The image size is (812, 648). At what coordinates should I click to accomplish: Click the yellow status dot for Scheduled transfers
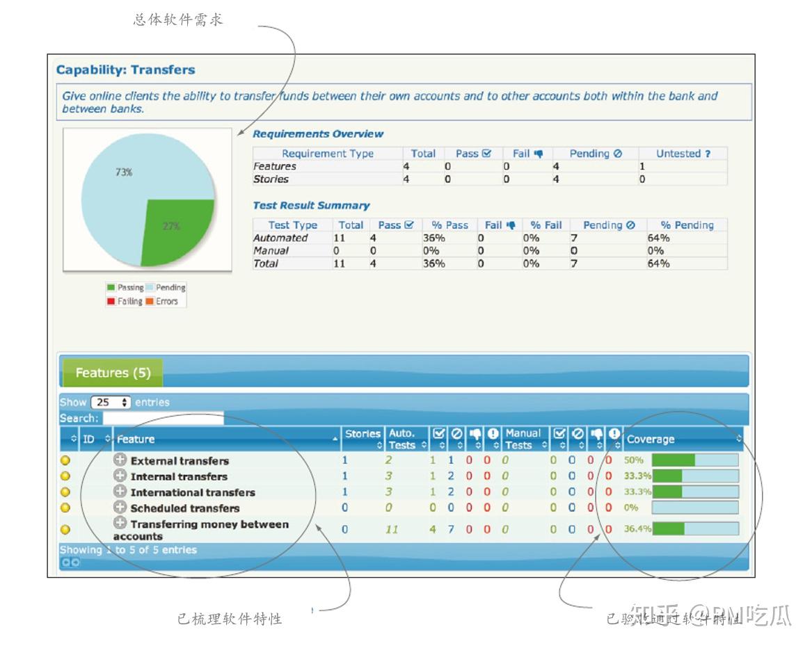click(65, 508)
